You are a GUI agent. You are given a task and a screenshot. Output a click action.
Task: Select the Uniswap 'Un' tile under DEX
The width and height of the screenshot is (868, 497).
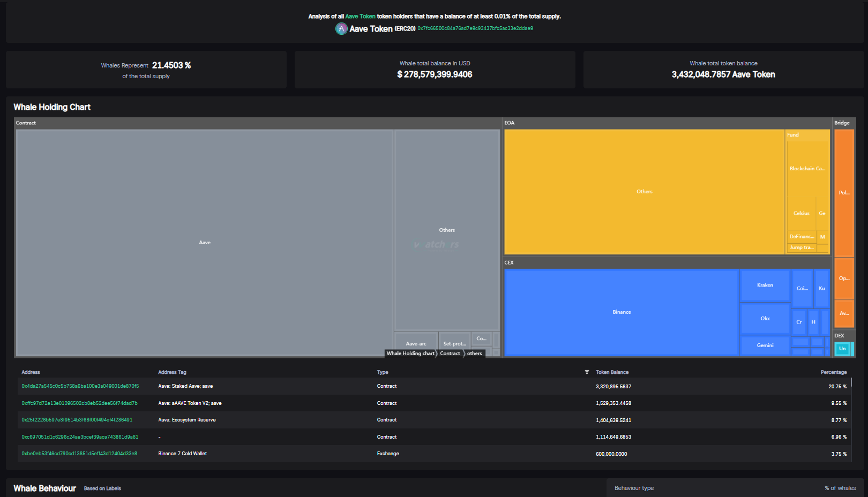(x=842, y=349)
